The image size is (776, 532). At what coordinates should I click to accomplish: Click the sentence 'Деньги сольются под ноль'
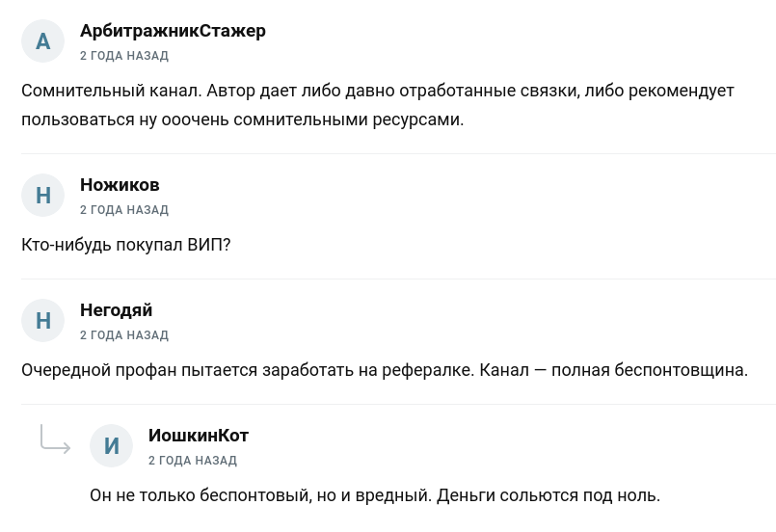coord(549,496)
